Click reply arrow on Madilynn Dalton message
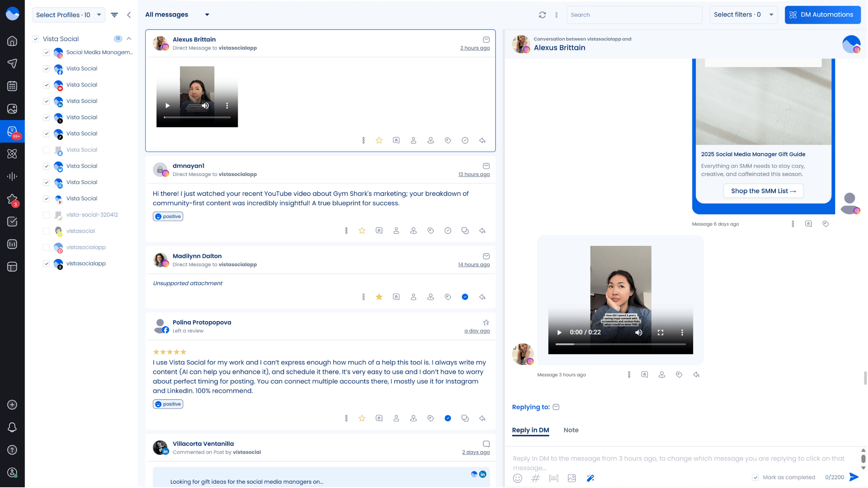 [x=483, y=297]
